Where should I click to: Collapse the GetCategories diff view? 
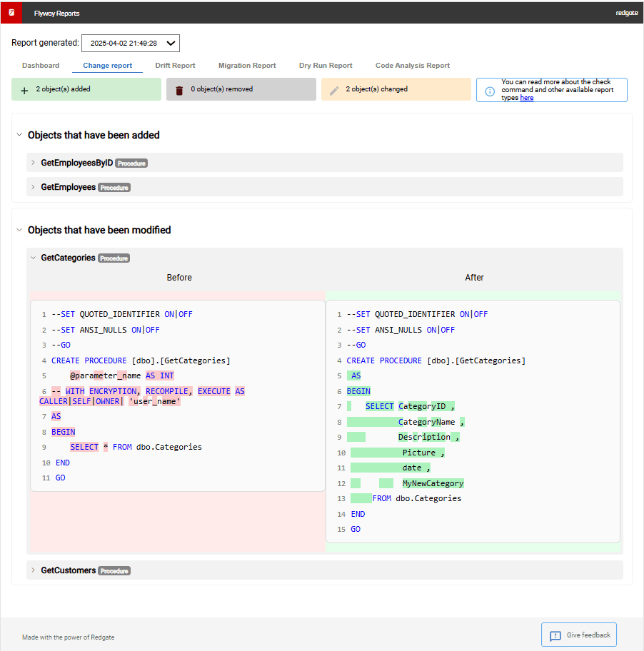coord(33,258)
